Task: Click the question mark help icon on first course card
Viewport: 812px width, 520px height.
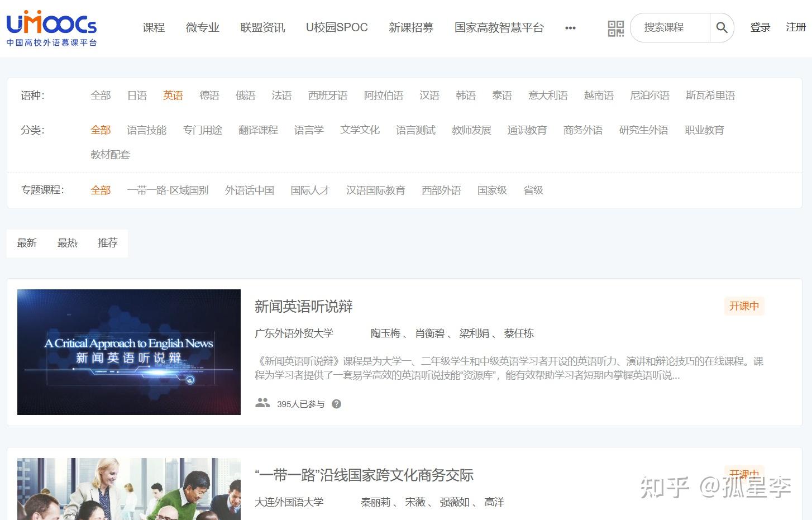Action: [x=336, y=403]
